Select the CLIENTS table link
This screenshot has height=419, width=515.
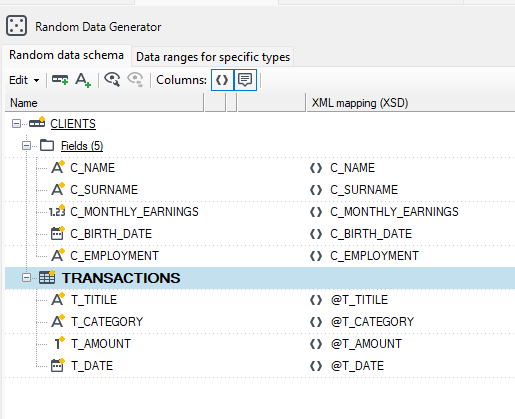[73, 124]
